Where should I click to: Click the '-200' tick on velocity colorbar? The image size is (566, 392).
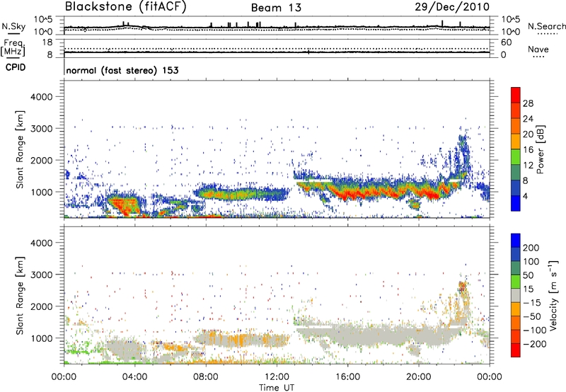[x=535, y=344]
